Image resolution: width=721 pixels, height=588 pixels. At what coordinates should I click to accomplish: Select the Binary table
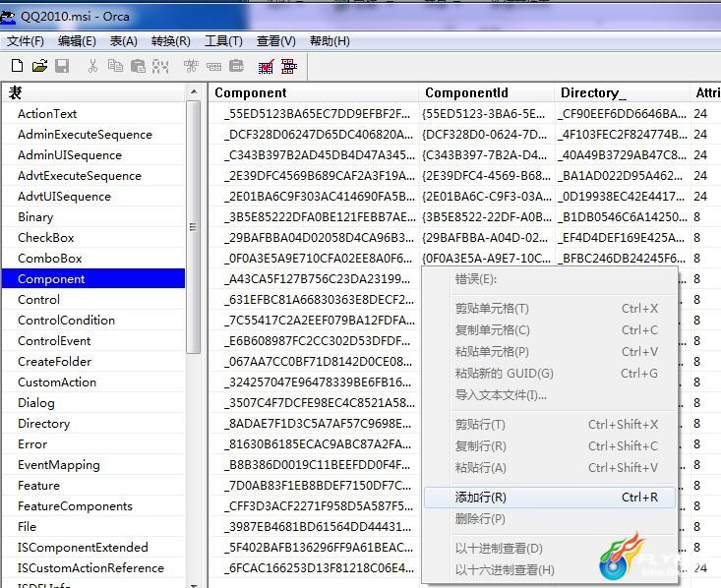click(x=94, y=217)
